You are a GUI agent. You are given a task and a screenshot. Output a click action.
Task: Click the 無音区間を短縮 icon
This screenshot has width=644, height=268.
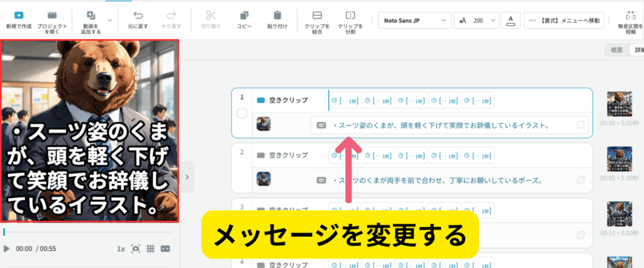coord(630,16)
